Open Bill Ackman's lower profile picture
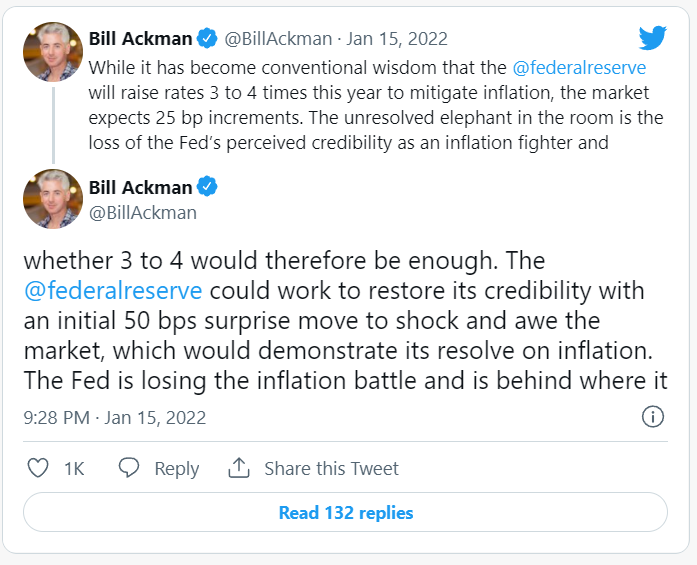The height and width of the screenshot is (565, 697). point(53,199)
